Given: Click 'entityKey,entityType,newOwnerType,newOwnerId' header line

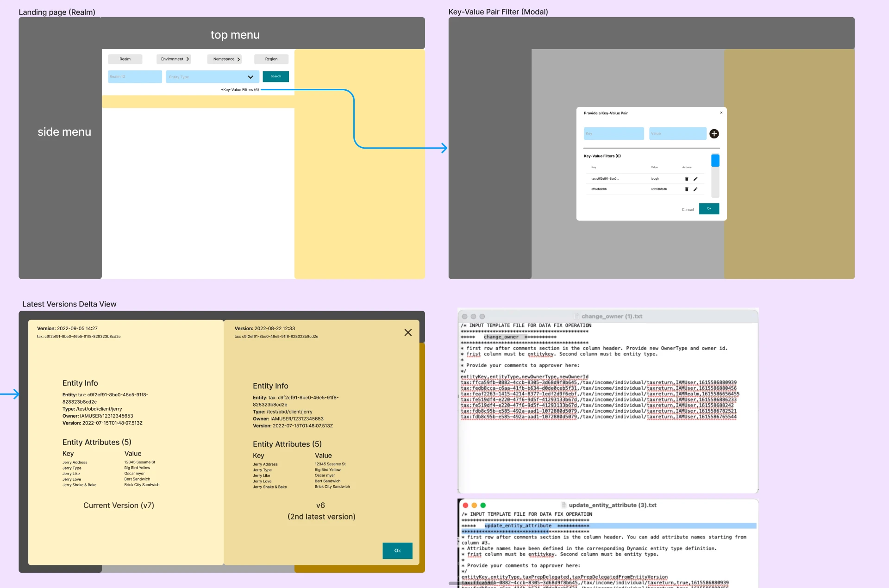Looking at the screenshot, I should click(525, 377).
